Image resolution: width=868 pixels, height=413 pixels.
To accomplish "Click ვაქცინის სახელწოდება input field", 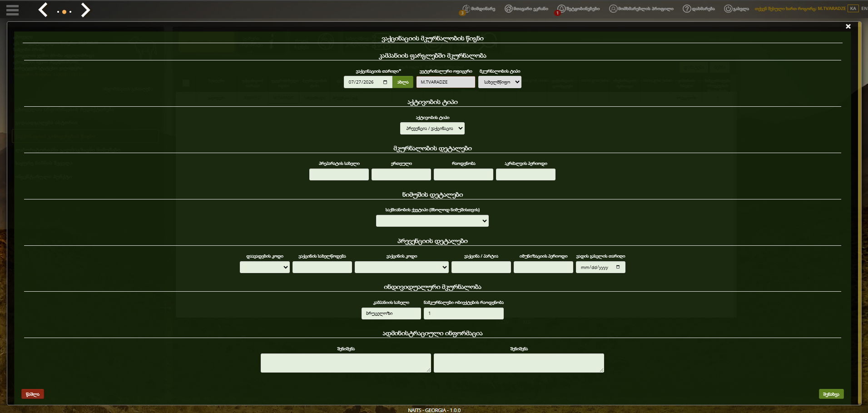I will click(322, 267).
